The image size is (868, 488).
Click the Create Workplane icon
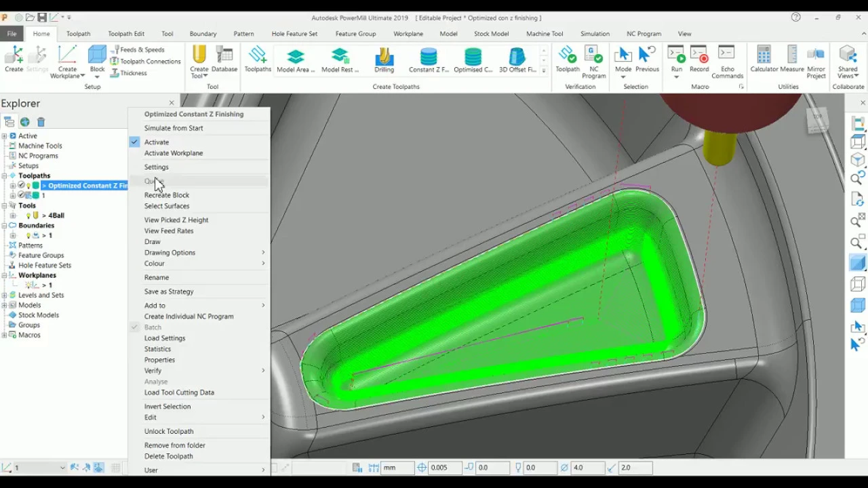[x=67, y=56]
